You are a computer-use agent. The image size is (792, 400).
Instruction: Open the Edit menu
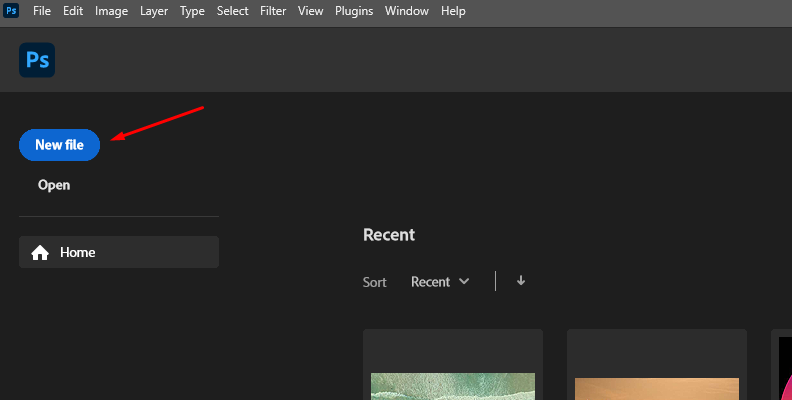73,11
